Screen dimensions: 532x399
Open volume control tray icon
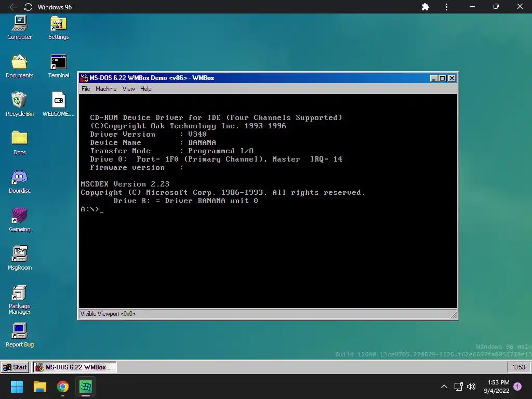[x=471, y=387]
